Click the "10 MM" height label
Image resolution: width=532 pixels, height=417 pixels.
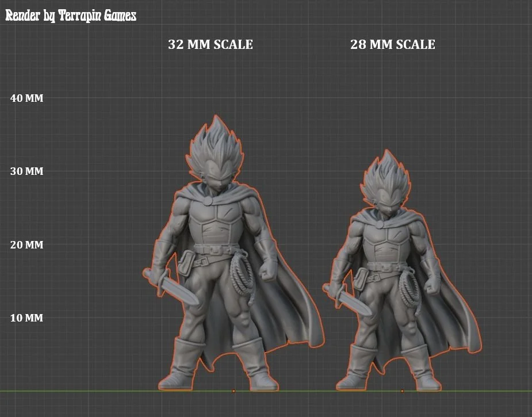(27, 318)
